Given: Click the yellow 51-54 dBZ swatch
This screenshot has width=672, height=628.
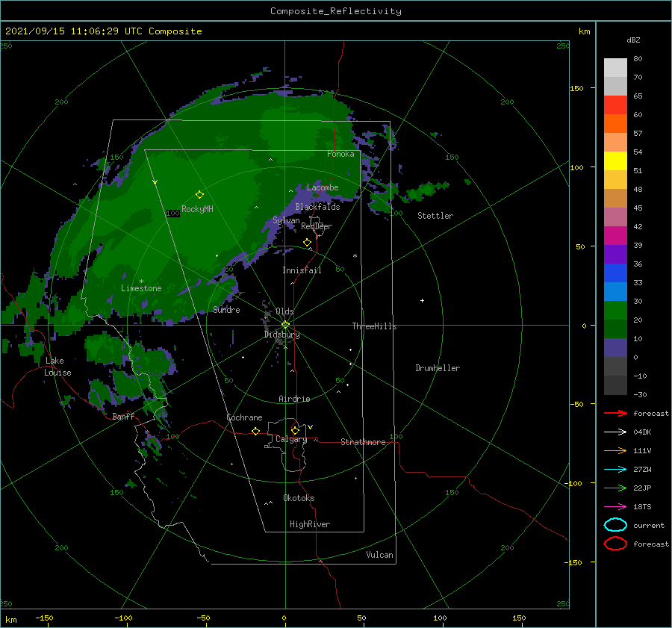Looking at the screenshot, I should pos(615,161).
